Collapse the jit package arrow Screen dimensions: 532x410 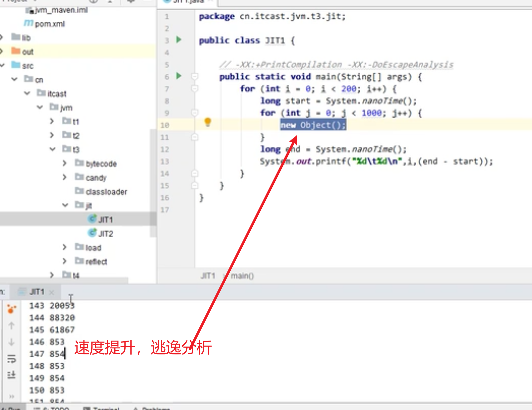pos(65,205)
